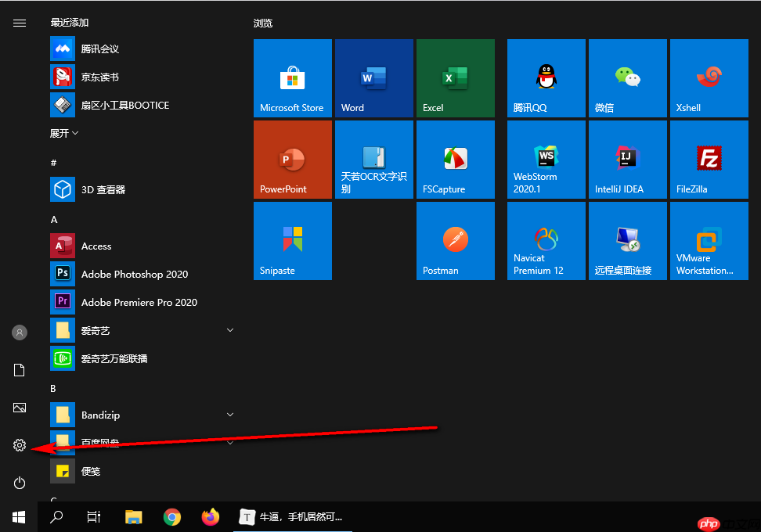Click the letter A section header
Viewport: 761px width, 532px height.
(54, 220)
